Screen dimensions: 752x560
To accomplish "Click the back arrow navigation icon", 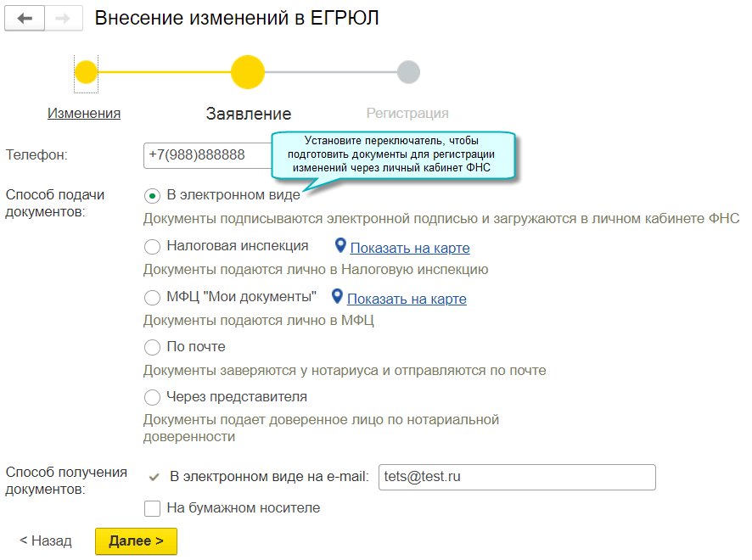I will pos(25,19).
